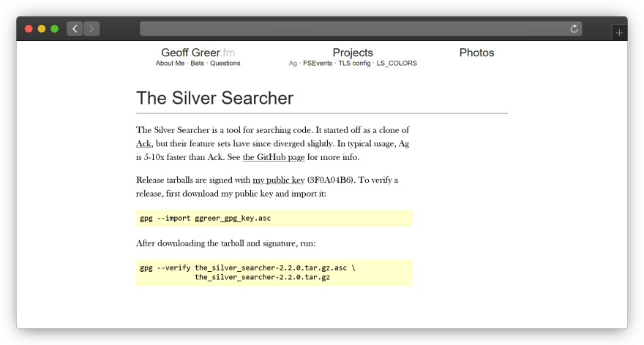Follow the Ack hyperlink in the paragraph

(x=143, y=143)
